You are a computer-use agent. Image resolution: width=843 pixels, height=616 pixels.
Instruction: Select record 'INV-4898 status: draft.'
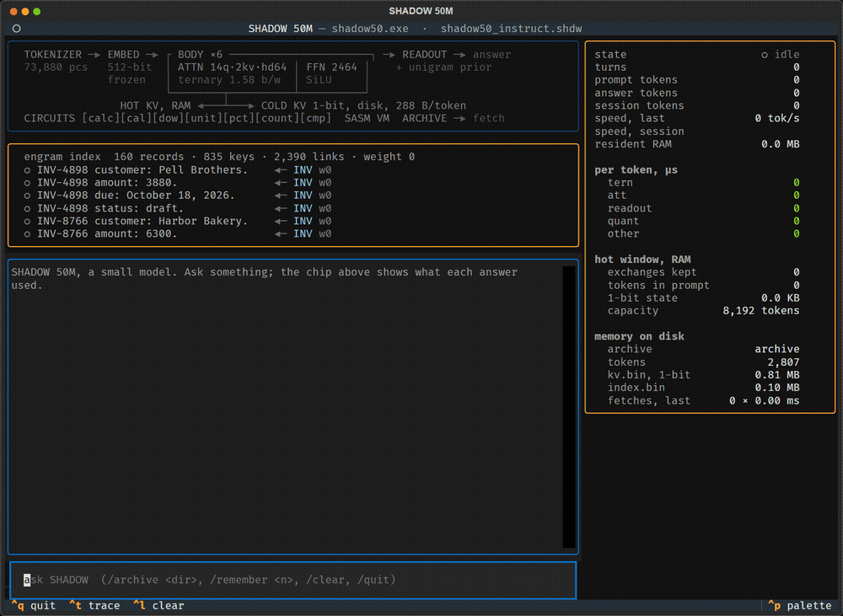(x=177, y=208)
